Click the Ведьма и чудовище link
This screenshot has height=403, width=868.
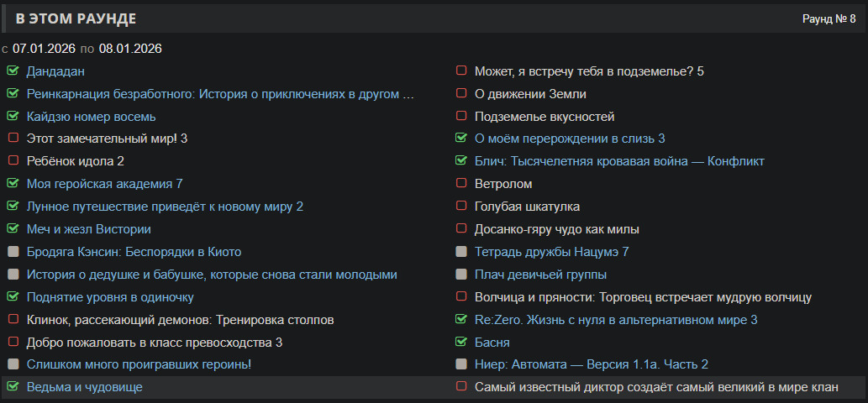pos(84,387)
